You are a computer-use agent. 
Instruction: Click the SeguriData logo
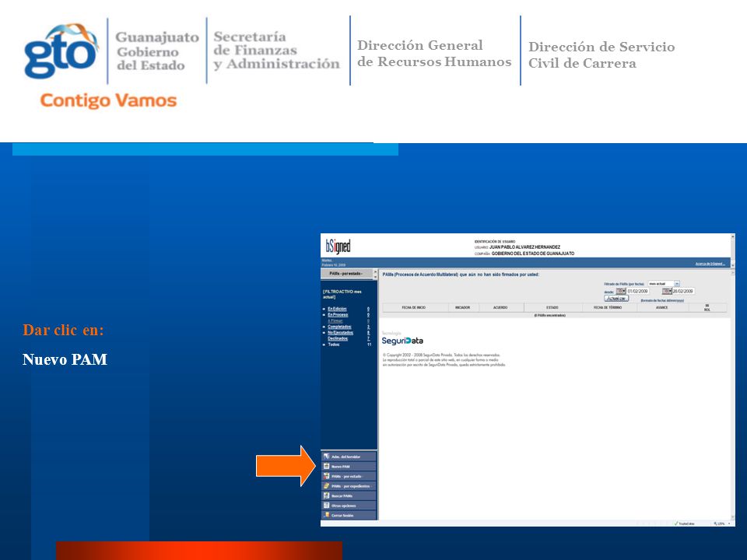pos(402,341)
